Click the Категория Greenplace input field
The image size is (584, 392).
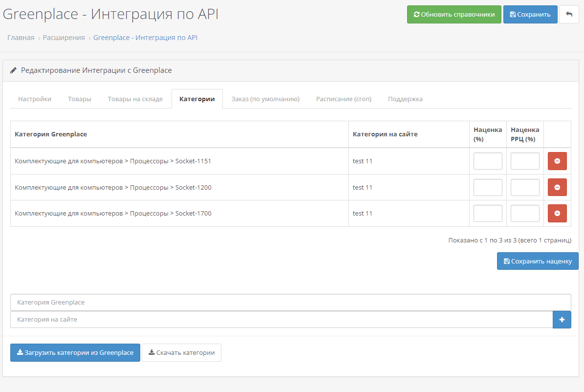tap(290, 302)
